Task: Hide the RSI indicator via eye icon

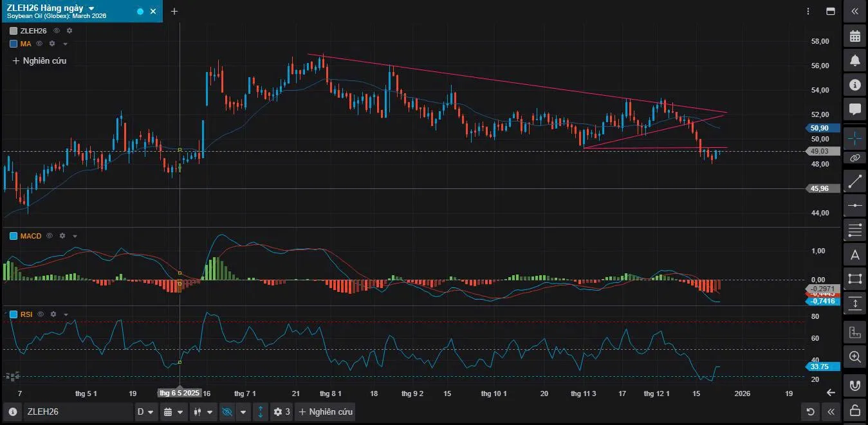Action: (41, 314)
